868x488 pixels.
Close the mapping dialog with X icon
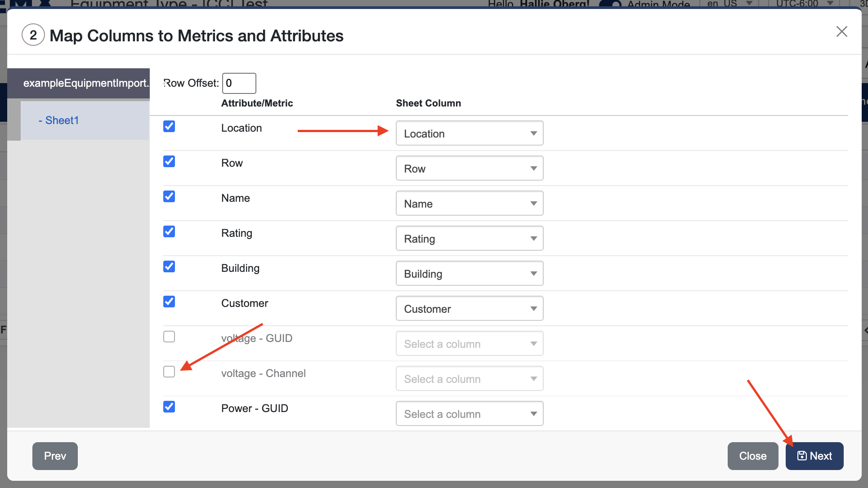[841, 31]
